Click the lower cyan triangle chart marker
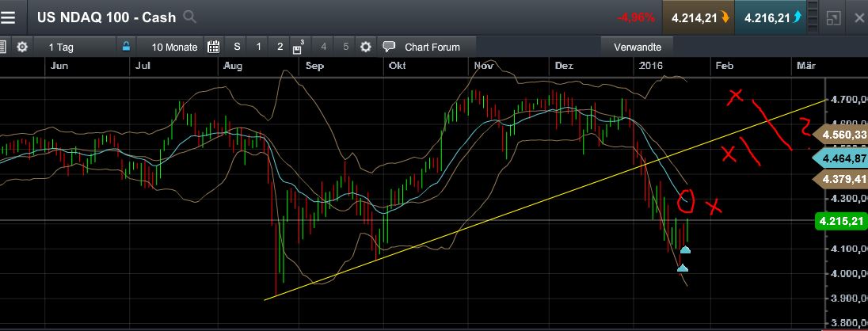Image resolution: width=868 pixels, height=331 pixels. tap(683, 268)
